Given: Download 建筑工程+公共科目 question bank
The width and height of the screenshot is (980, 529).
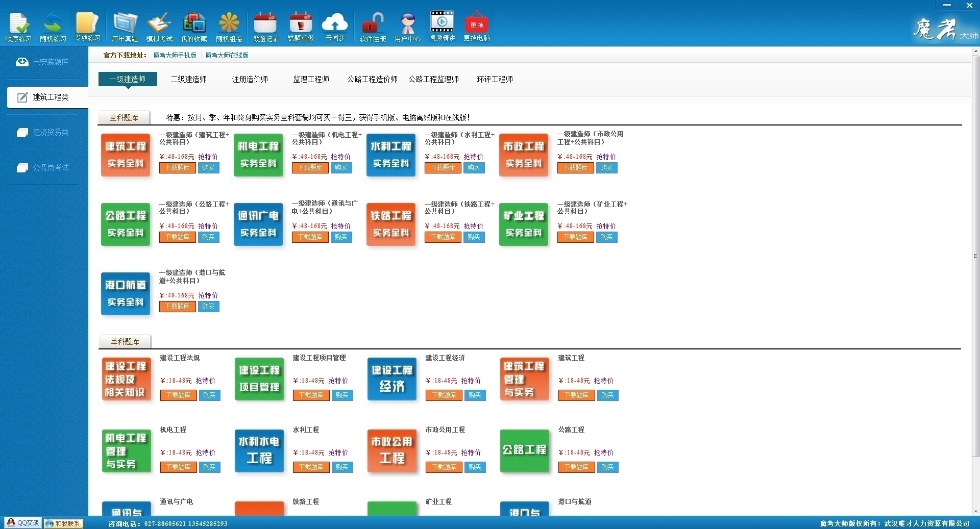Looking at the screenshot, I should (178, 168).
